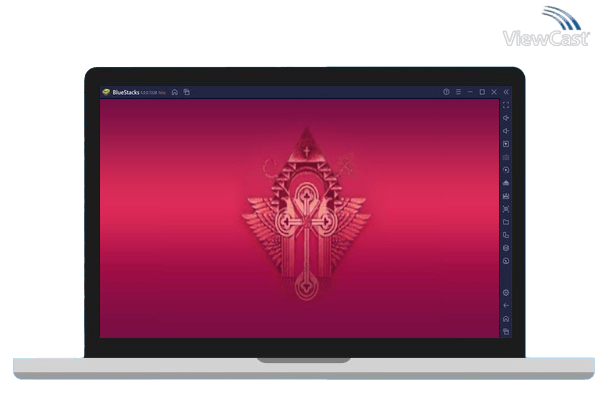Click the rotate screen sidebar icon

pos(506,235)
